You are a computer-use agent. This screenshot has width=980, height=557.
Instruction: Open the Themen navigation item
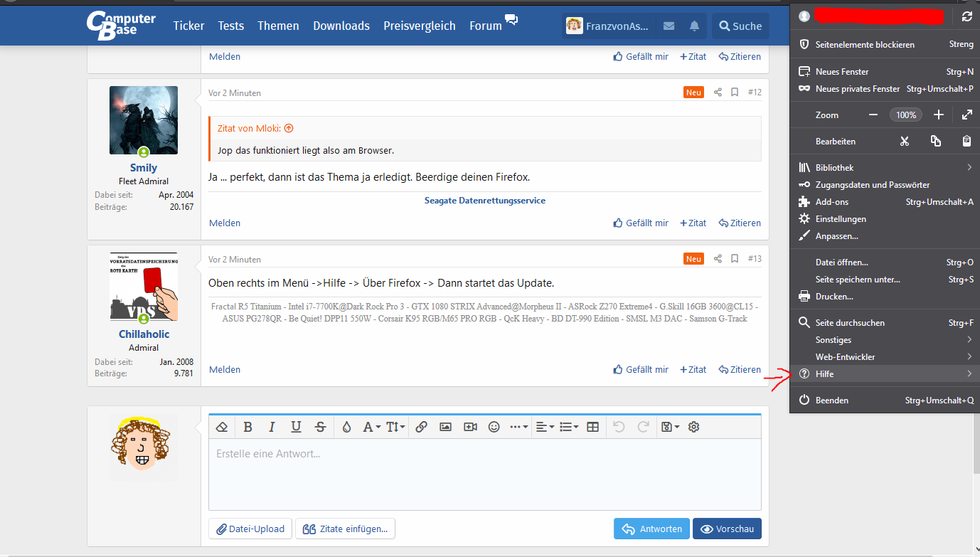click(278, 26)
